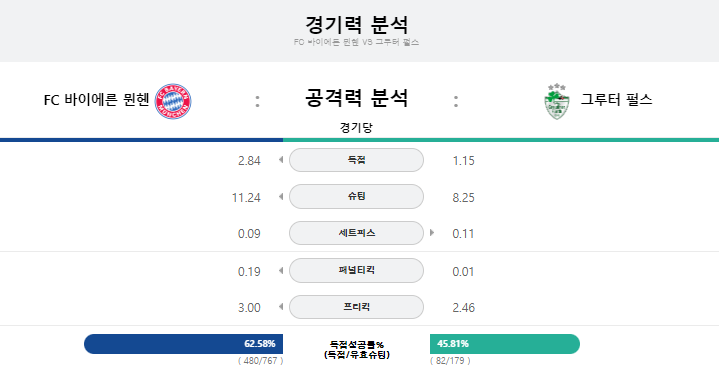719x367 pixels.
Task: Click the green 45.81% success rate bar
Action: pos(505,344)
